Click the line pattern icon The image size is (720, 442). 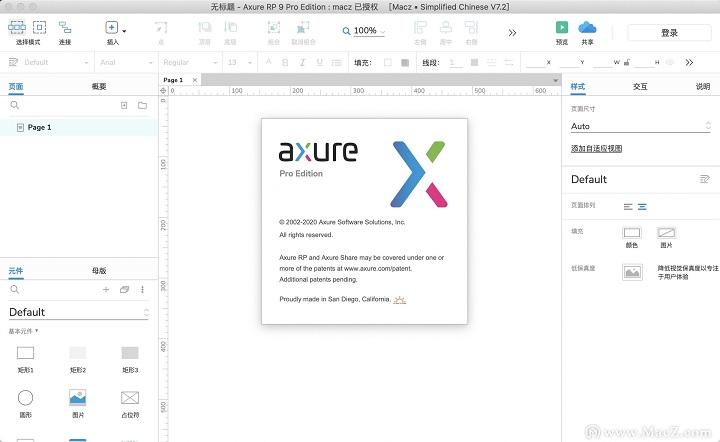[491, 62]
